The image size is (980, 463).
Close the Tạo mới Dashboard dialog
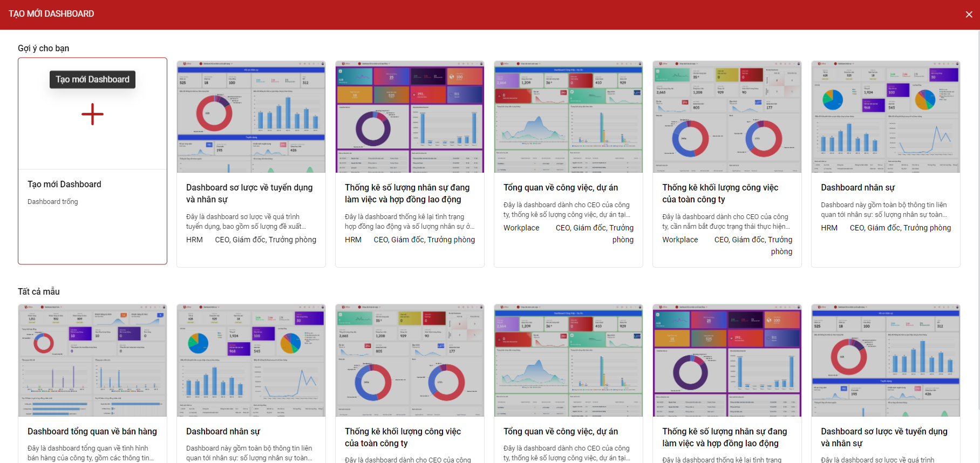pos(969,15)
